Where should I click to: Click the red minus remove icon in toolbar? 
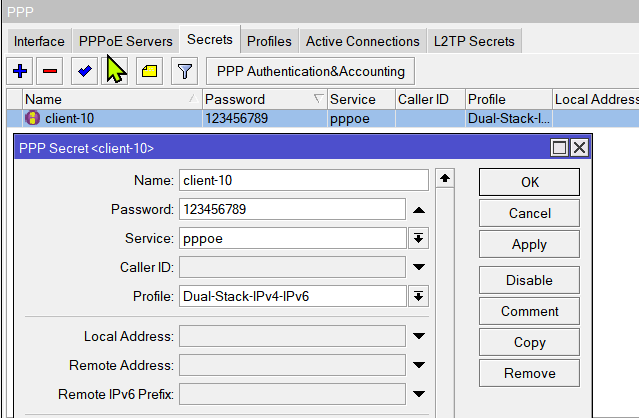(51, 71)
